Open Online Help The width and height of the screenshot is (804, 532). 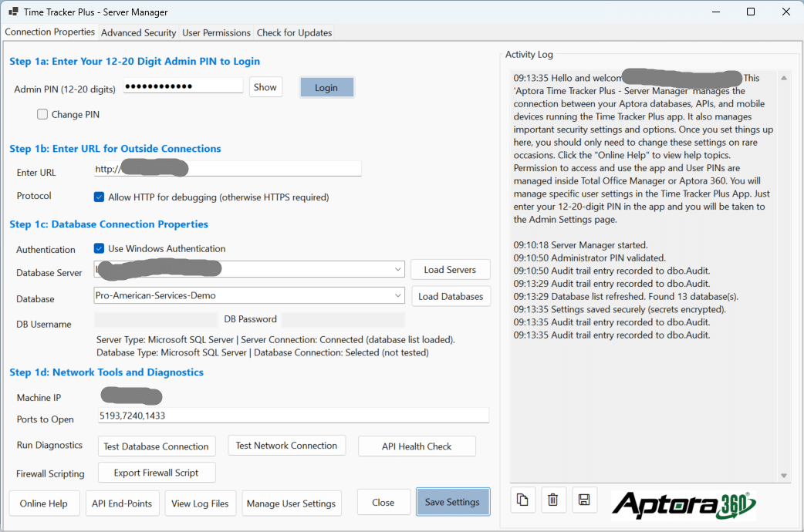[x=43, y=503]
